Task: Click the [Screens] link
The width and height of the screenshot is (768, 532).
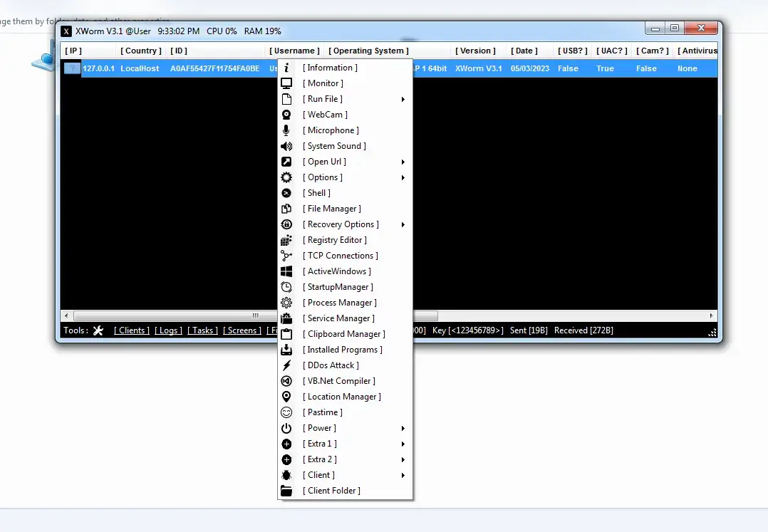Action: [242, 330]
